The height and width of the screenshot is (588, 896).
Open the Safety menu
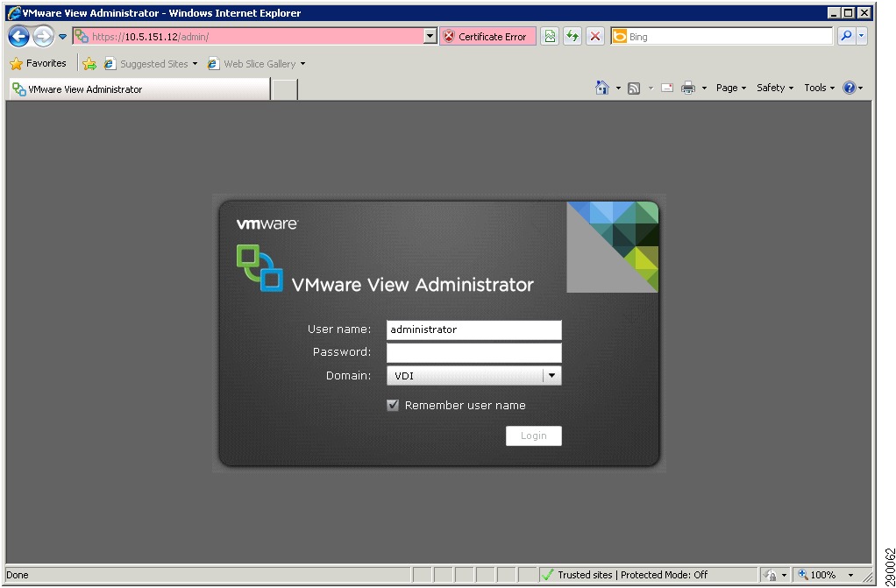[775, 88]
